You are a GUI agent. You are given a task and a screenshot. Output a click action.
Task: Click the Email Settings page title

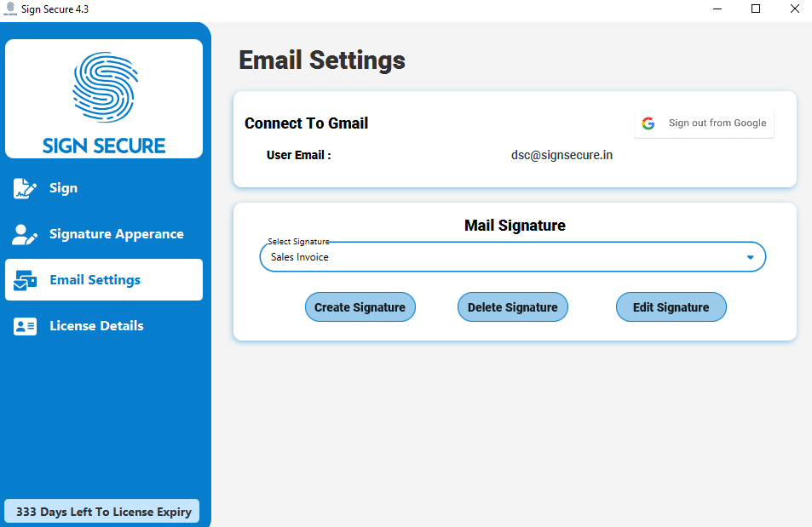pos(321,60)
